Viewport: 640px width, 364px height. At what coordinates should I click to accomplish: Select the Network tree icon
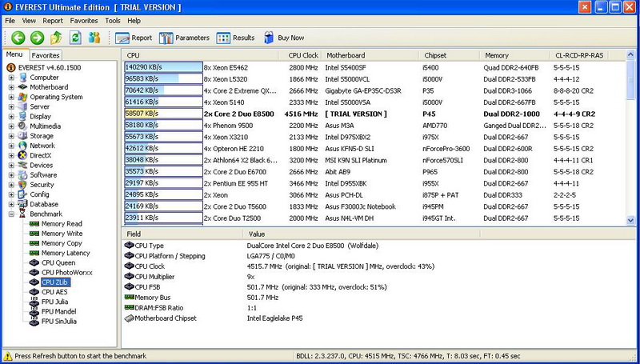(22, 146)
